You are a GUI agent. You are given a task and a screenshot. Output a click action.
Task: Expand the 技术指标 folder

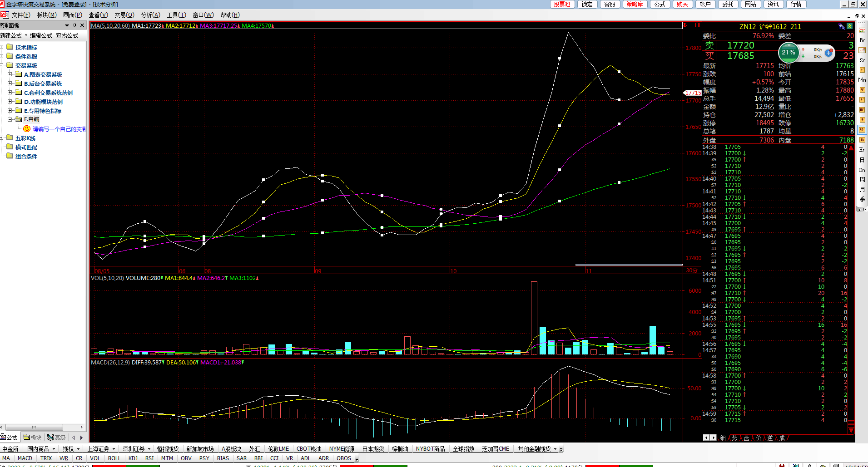click(x=2, y=47)
